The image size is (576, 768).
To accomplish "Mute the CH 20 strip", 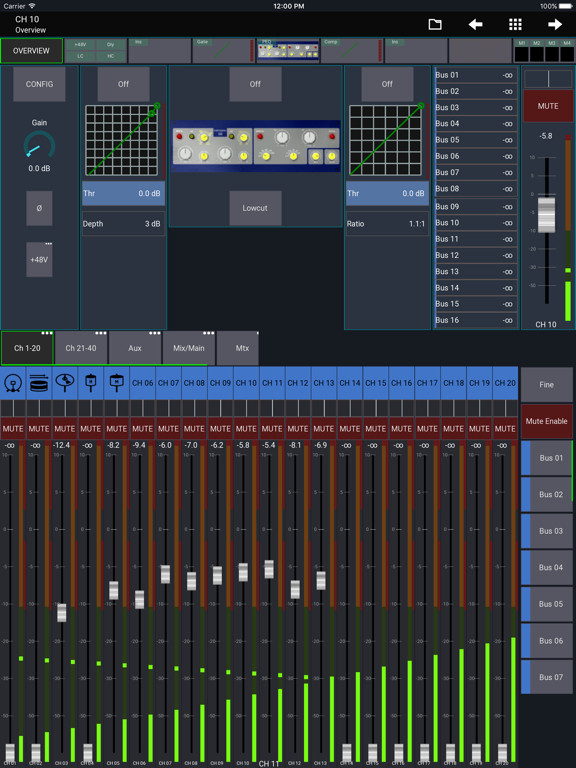I will point(505,429).
